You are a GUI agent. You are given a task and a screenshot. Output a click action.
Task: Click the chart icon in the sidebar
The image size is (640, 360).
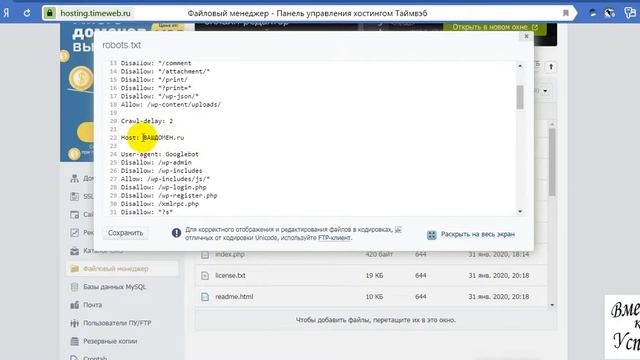coord(74,233)
